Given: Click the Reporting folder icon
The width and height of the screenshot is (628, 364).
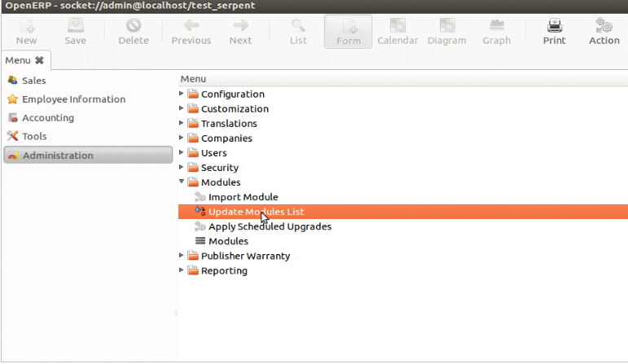Looking at the screenshot, I should coord(193,270).
